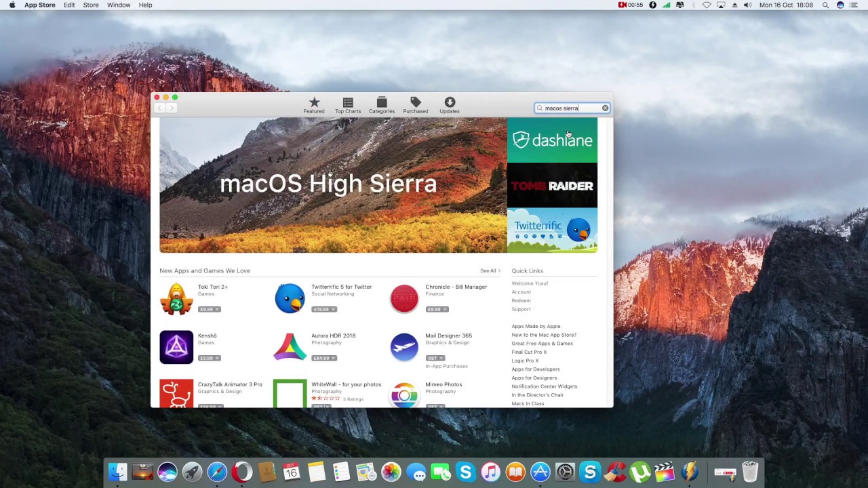Screen dimensions: 868x488
Task: Click the macos sierra search field
Action: [x=572, y=108]
